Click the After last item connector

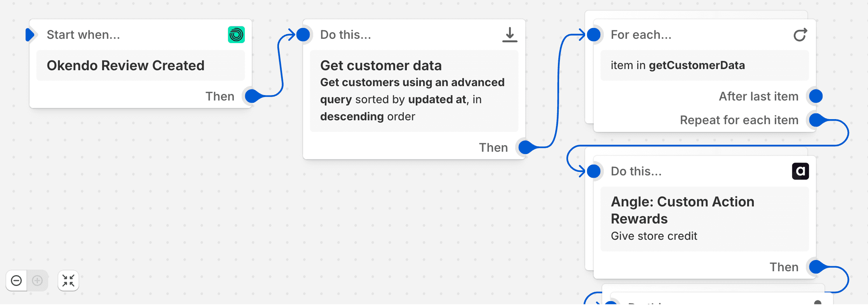(x=816, y=96)
